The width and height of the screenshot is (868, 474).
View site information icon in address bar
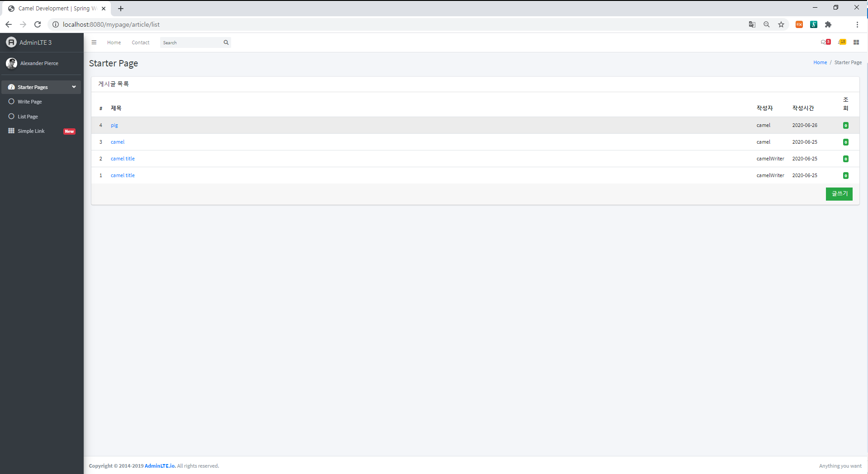tap(56, 24)
